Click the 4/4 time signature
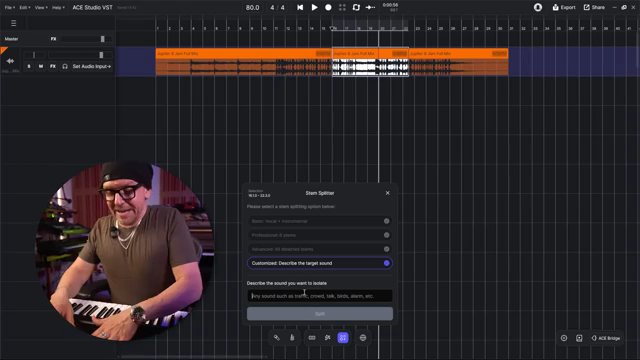This screenshot has width=640, height=360. (277, 7)
